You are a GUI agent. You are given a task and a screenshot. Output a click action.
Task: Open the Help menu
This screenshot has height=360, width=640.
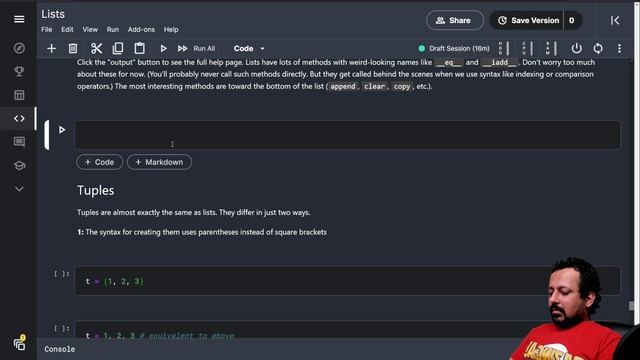[x=171, y=29]
